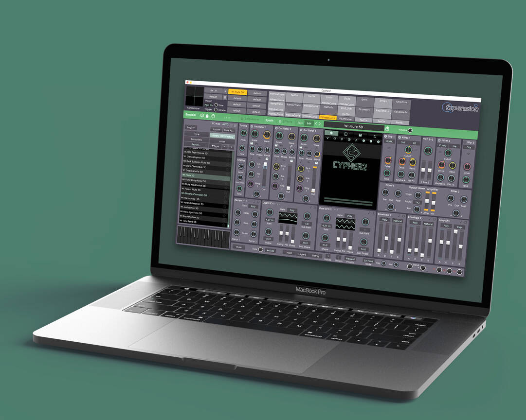526x420 pixels.
Task: Click the yellow WI Flute SD slot
Action: tap(238, 92)
